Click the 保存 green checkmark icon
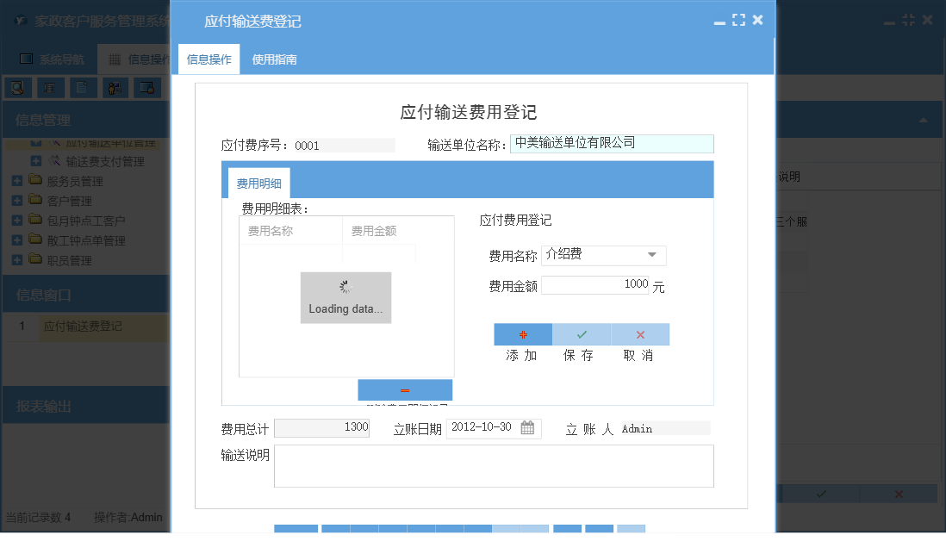The image size is (946, 560). click(x=581, y=334)
